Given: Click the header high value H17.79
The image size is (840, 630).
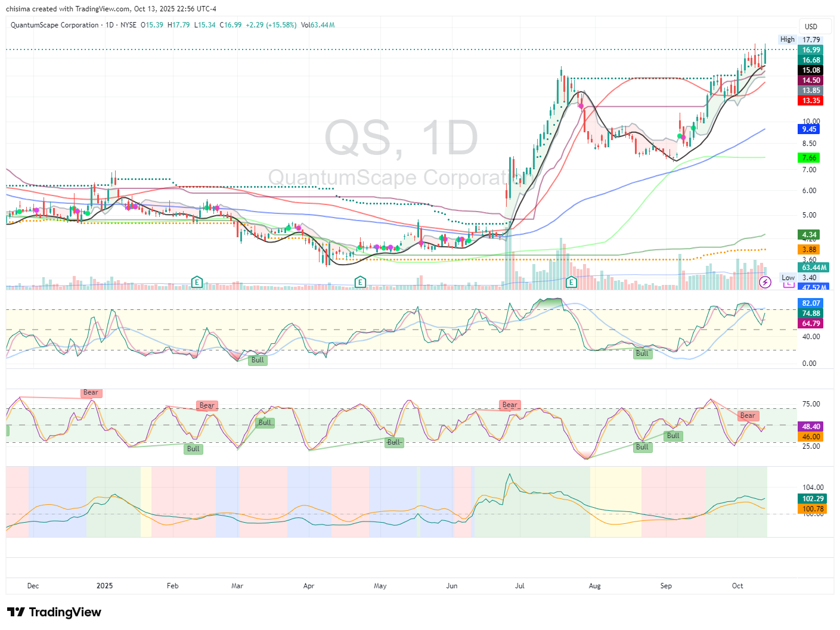Looking at the screenshot, I should point(179,25).
